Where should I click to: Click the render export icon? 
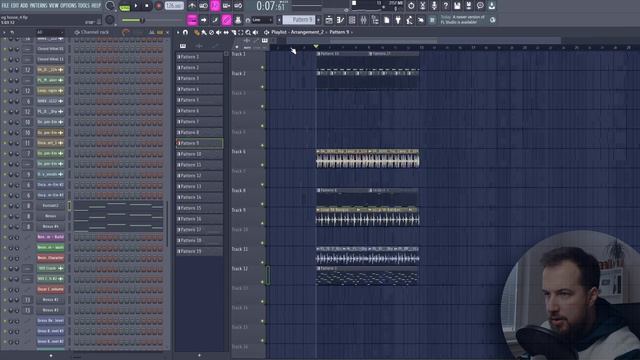(468, 6)
